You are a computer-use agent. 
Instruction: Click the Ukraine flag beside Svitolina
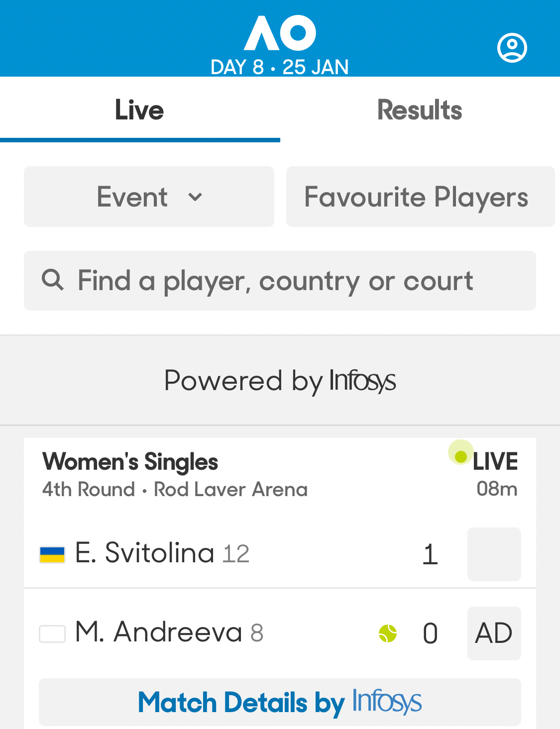coord(52,554)
